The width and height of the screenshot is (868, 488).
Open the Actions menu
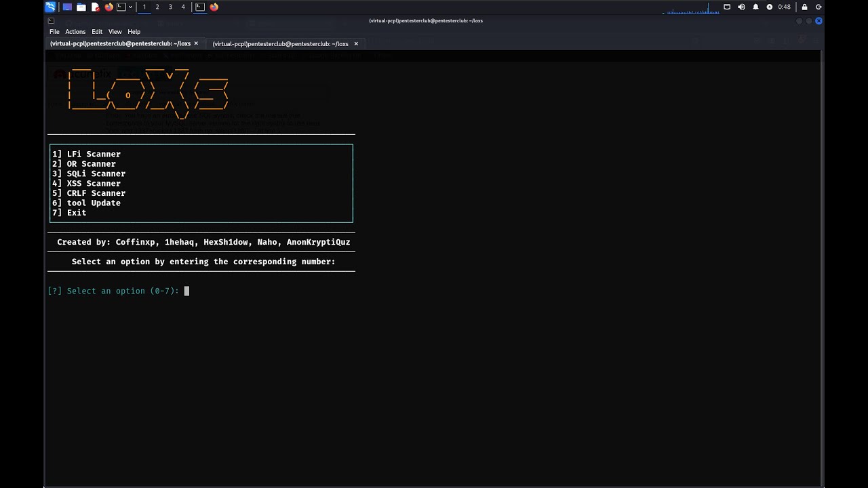(75, 32)
